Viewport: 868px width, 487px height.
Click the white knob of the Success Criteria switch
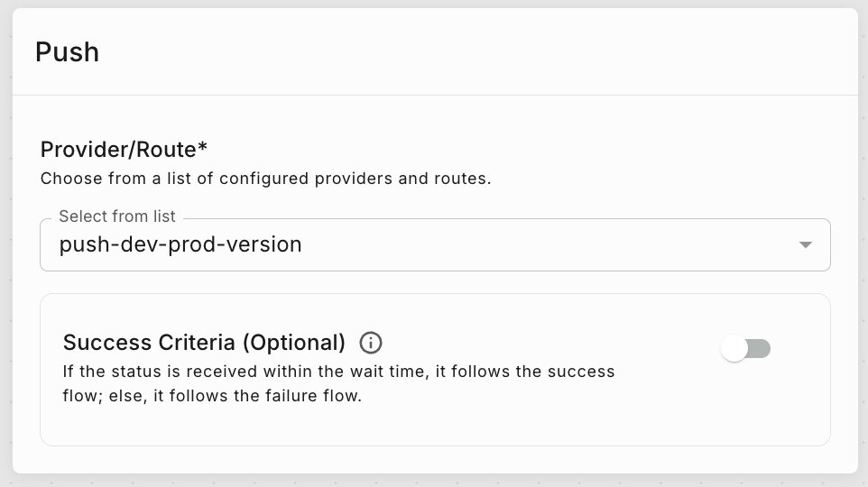(x=734, y=349)
